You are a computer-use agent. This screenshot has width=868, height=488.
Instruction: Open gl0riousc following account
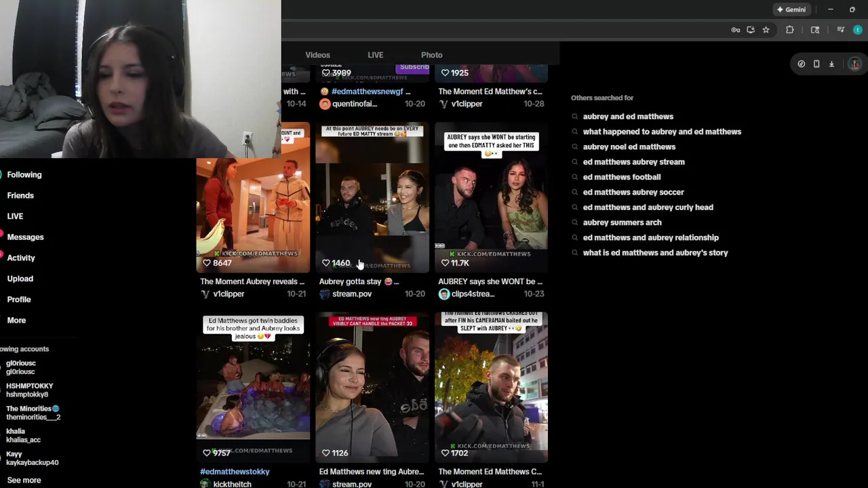[21, 367]
